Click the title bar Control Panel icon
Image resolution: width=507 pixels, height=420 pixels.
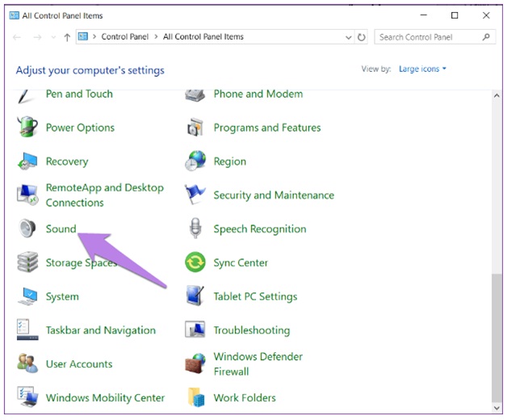(x=14, y=15)
